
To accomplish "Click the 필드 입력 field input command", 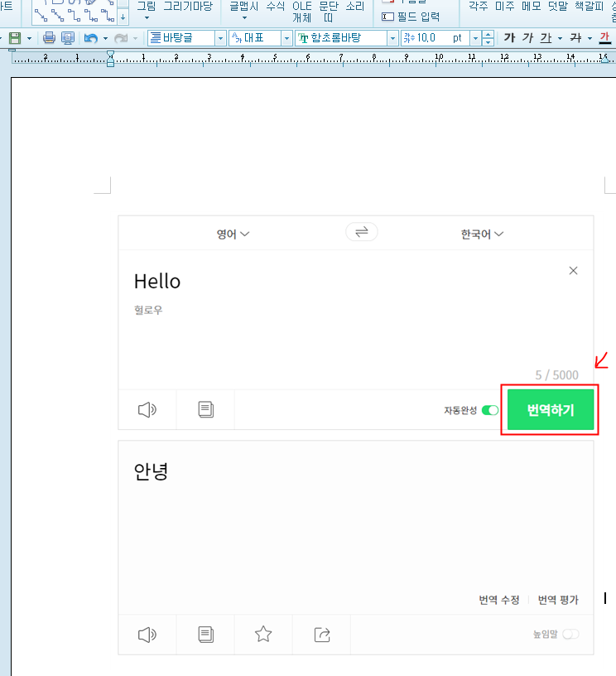I will coord(411,17).
